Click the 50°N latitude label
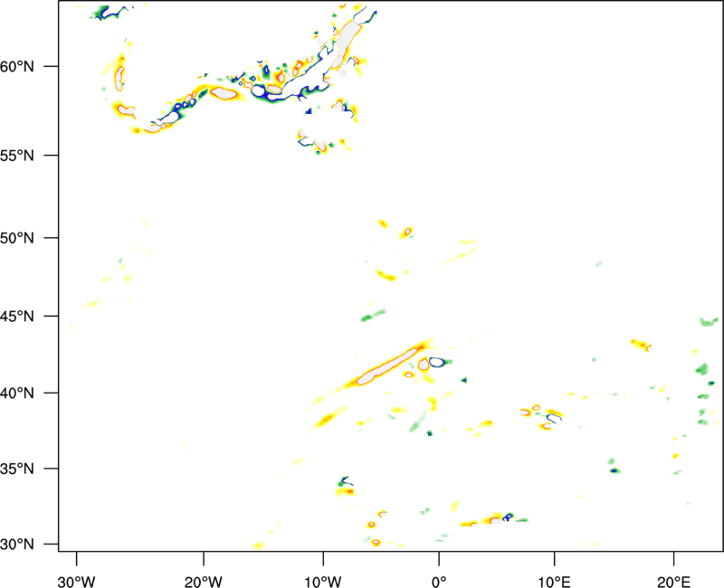 [x=17, y=238]
